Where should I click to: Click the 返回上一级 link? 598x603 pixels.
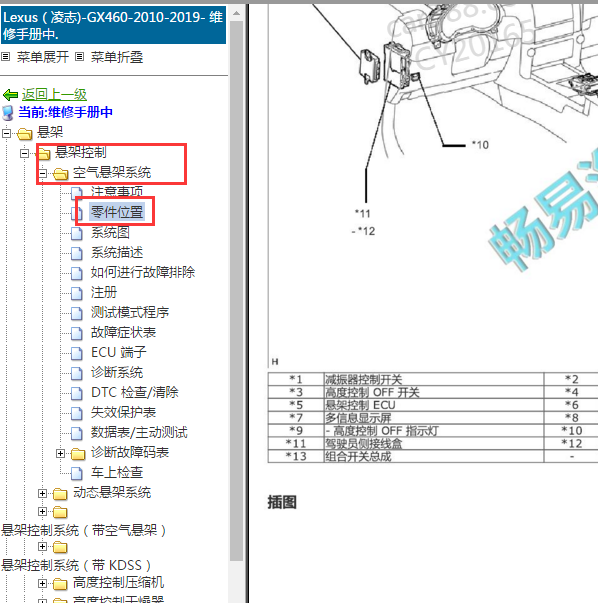click(x=54, y=94)
